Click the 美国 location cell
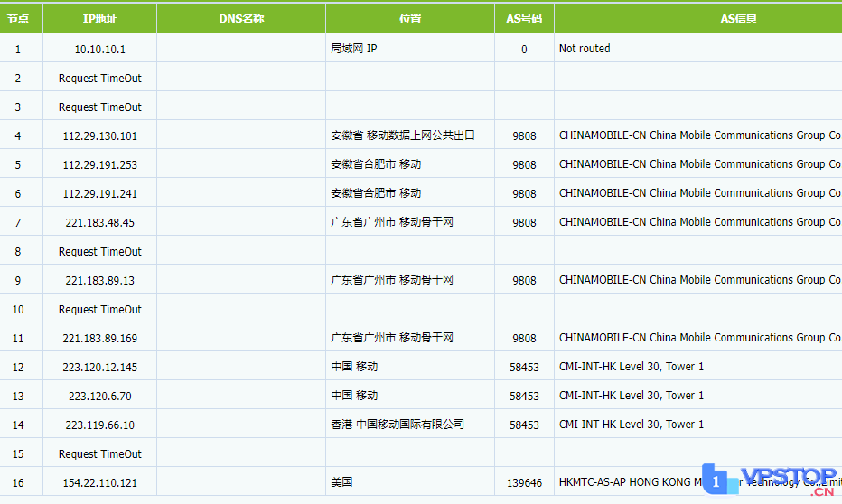Image resolution: width=842 pixels, height=504 pixels. point(341,483)
